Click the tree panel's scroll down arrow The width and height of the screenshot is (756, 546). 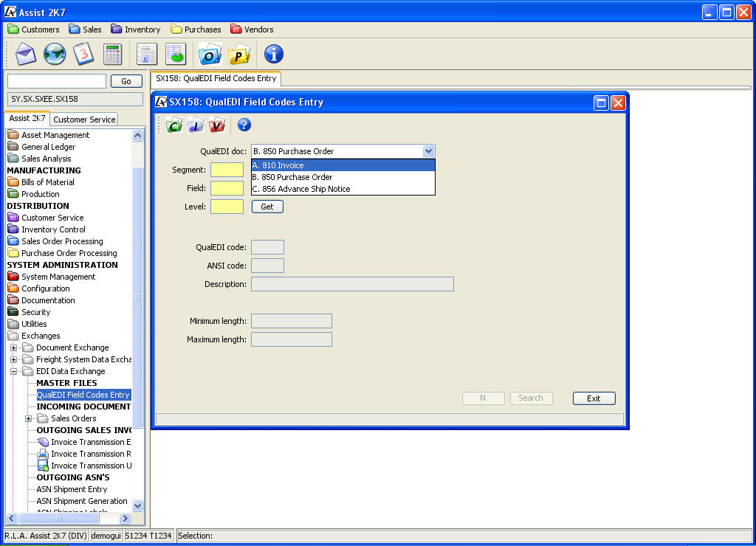pos(138,506)
